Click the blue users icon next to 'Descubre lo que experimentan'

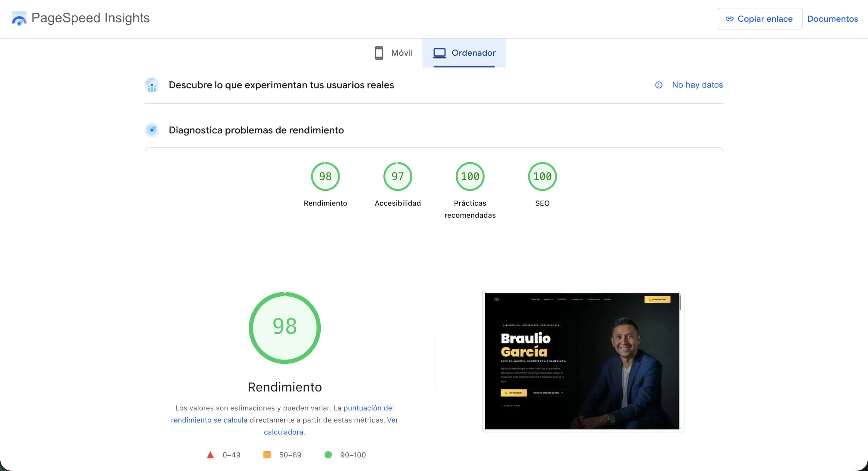(152, 85)
